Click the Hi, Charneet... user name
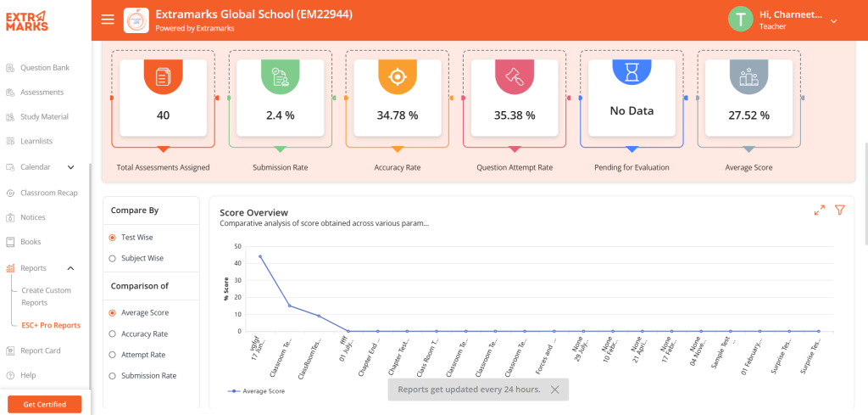This screenshot has height=415, width=868. (x=791, y=14)
